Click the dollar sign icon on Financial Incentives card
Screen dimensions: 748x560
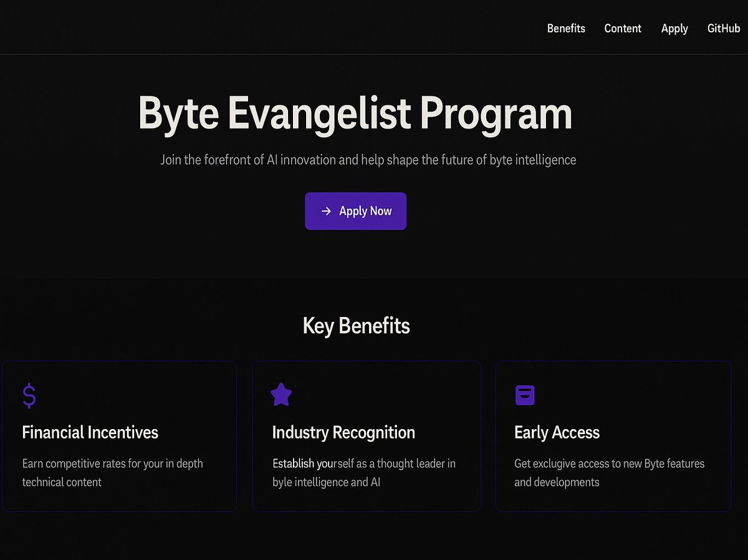[28, 395]
